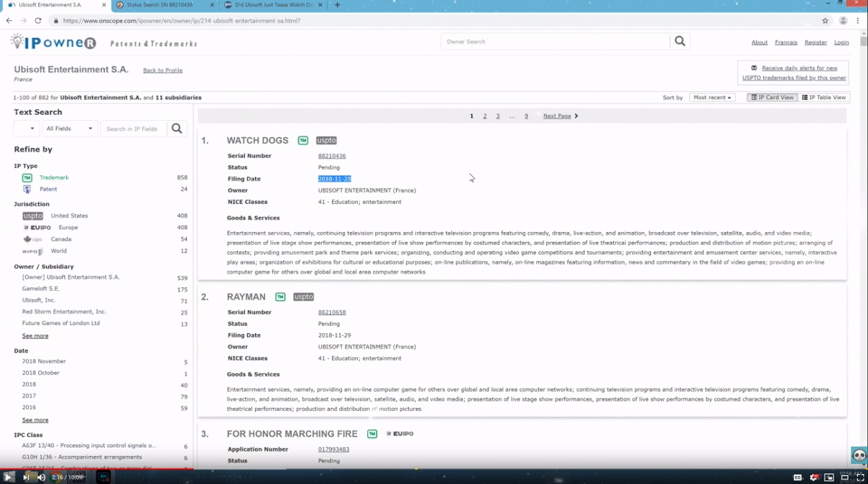
Task: Open the blank dropdown beside All Fields
Action: (26, 129)
